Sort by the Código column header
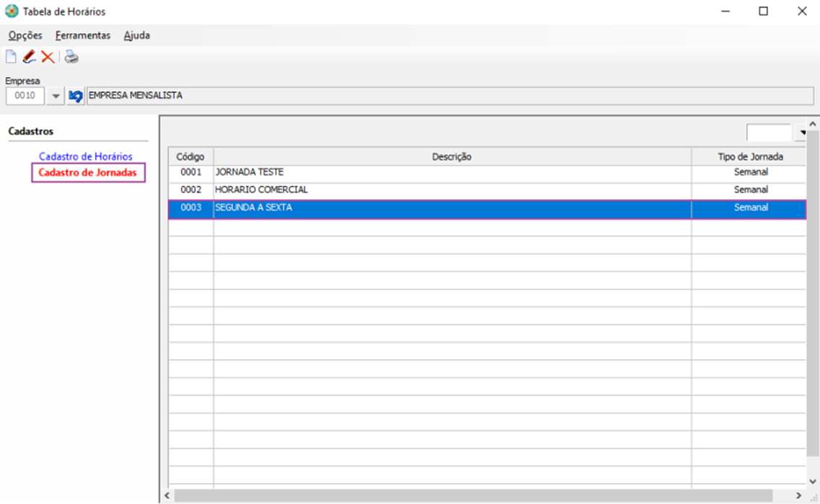Image resolution: width=820 pixels, height=504 pixels. [190, 157]
